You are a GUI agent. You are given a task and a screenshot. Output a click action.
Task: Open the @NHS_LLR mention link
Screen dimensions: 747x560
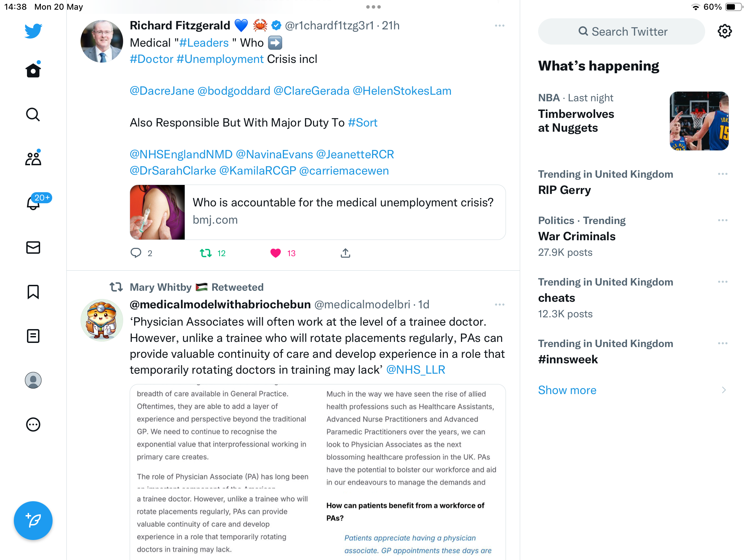(415, 370)
